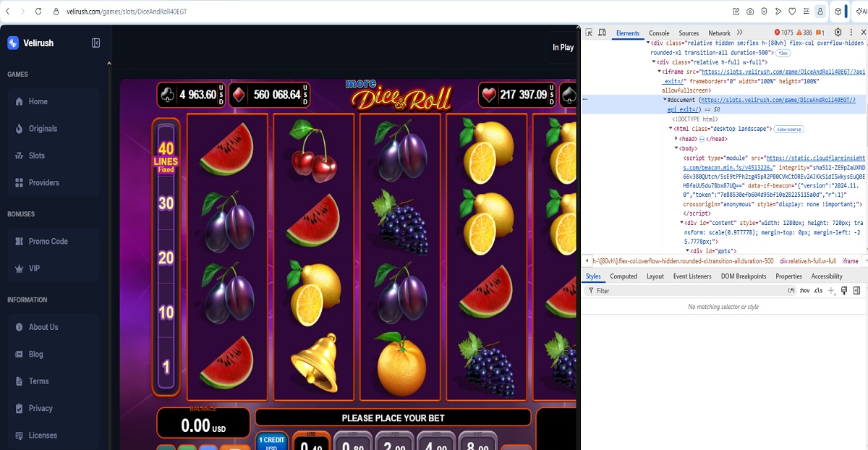Open the Accessibility pane tab
Screen dimensions: 868x450
point(827,276)
